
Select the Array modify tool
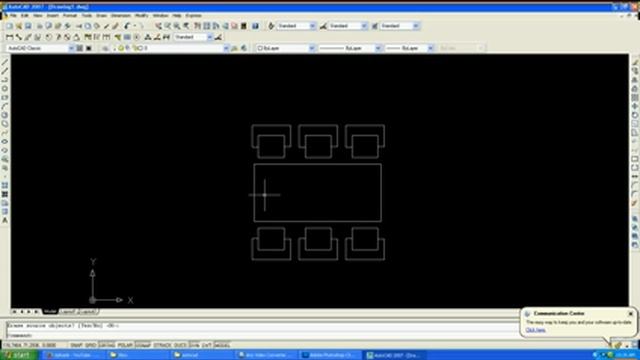coord(635,98)
